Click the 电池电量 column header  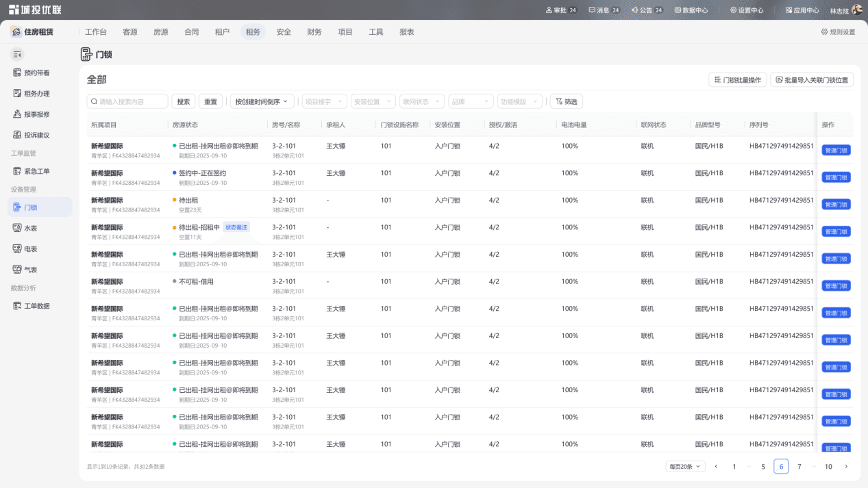(574, 125)
